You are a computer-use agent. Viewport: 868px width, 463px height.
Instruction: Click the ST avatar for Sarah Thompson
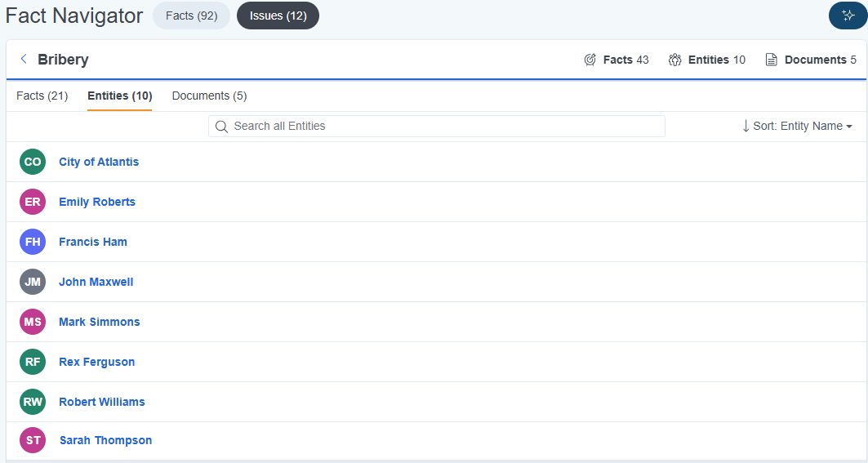point(33,440)
